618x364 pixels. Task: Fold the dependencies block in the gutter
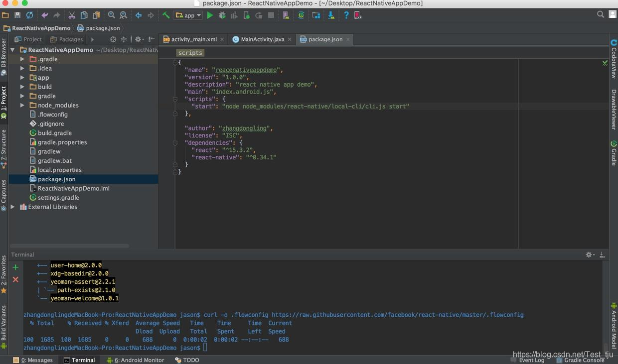click(x=175, y=143)
